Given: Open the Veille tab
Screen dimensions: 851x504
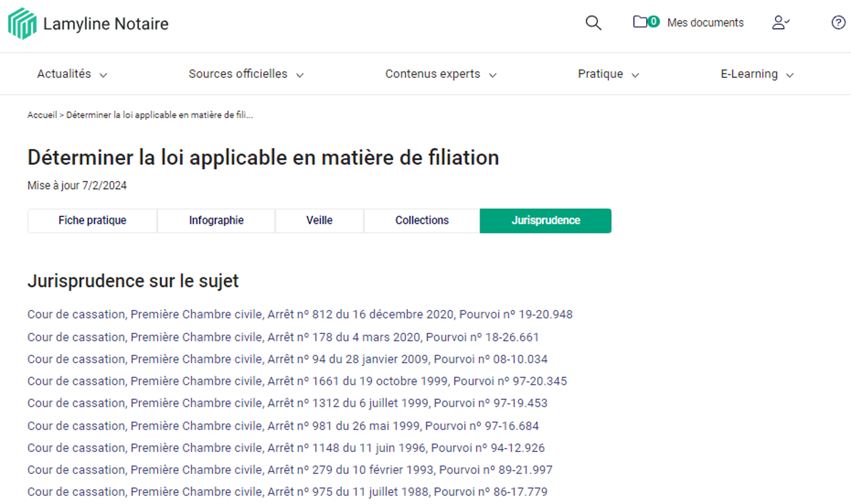Looking at the screenshot, I should pos(319,220).
